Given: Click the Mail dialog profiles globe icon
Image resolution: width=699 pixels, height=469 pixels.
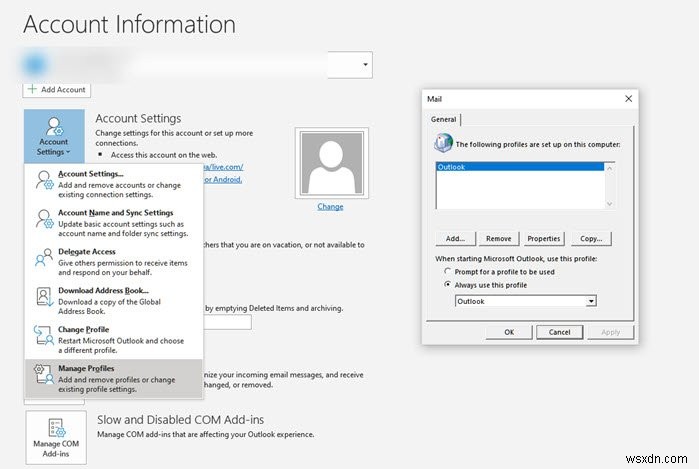Looking at the screenshot, I should tap(443, 143).
